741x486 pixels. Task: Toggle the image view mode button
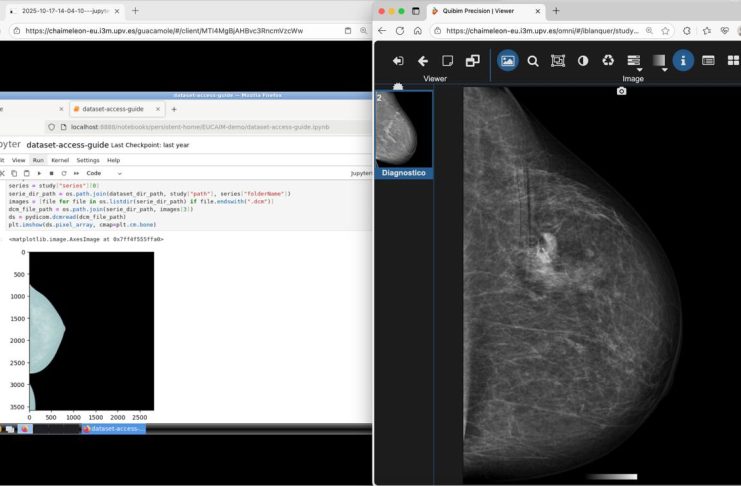pos(508,61)
